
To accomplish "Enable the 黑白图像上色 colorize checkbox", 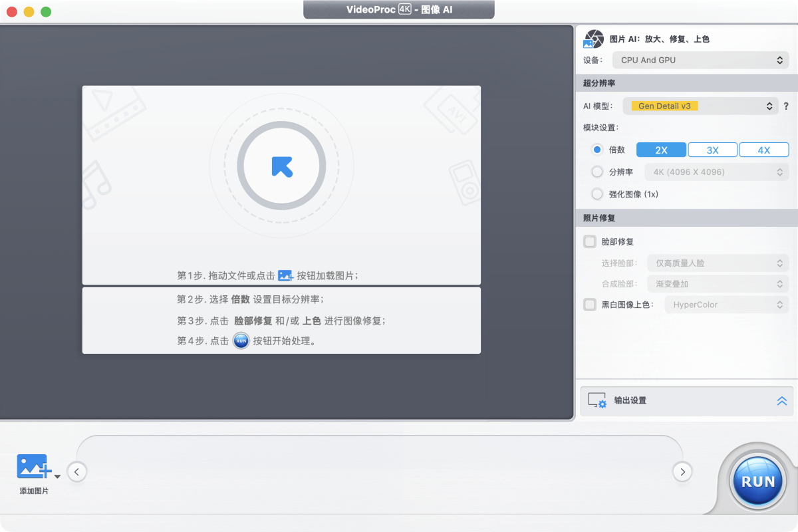I will click(x=590, y=305).
